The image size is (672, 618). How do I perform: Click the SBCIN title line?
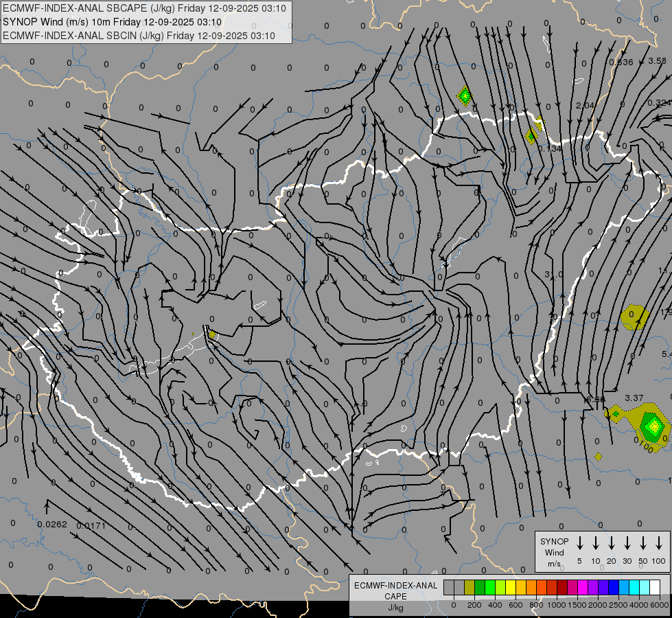click(x=139, y=36)
